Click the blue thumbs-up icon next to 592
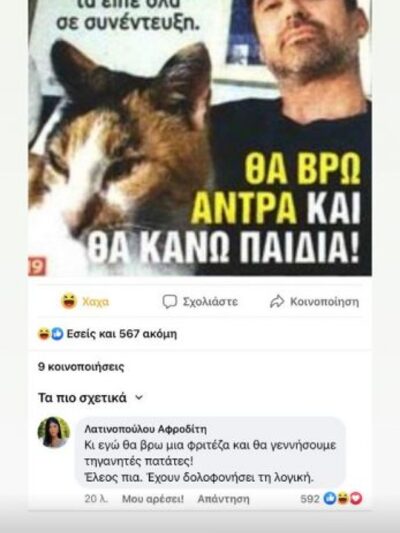Screen dimensions: 400x533 click(330, 499)
